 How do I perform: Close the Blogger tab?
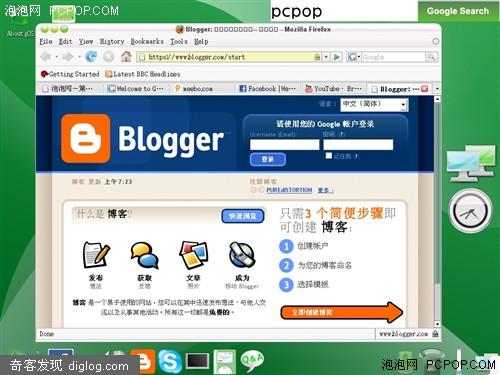click(x=425, y=89)
